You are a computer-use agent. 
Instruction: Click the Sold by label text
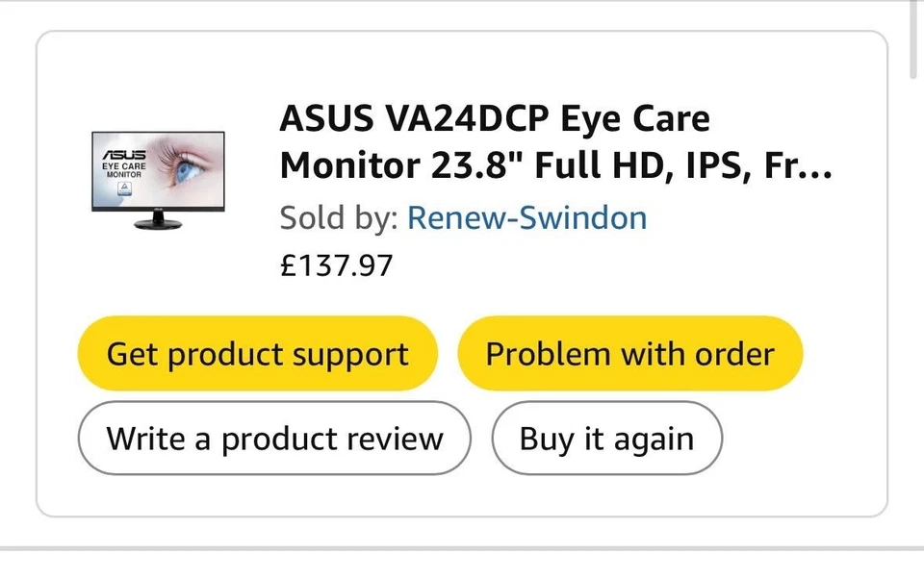tap(335, 217)
